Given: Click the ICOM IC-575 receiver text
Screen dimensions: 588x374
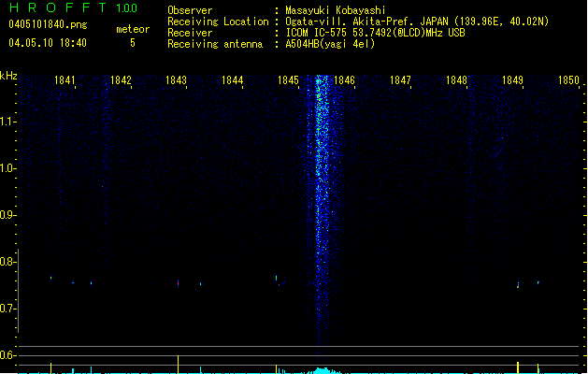Looking at the screenshot, I should click(375, 33).
